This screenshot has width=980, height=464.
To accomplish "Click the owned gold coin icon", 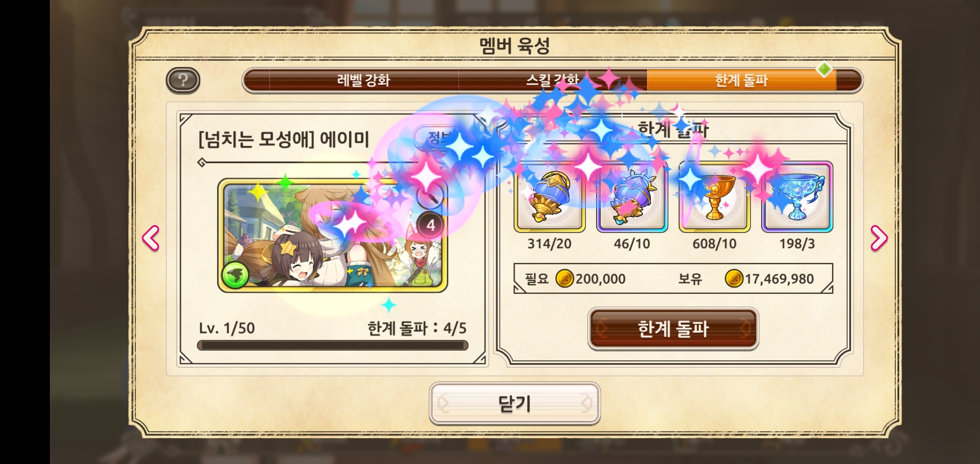I will click(734, 279).
